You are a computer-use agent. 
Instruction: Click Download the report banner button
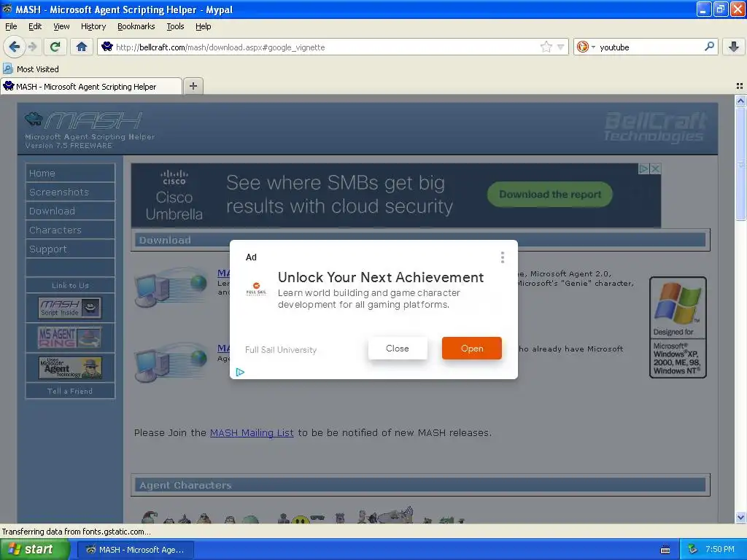[550, 194]
